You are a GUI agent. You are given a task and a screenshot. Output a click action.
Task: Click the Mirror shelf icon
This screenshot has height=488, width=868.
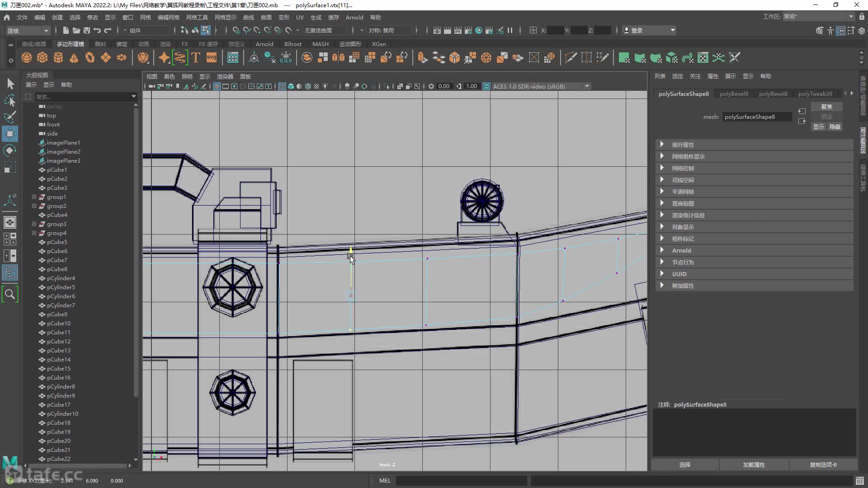[x=338, y=58]
